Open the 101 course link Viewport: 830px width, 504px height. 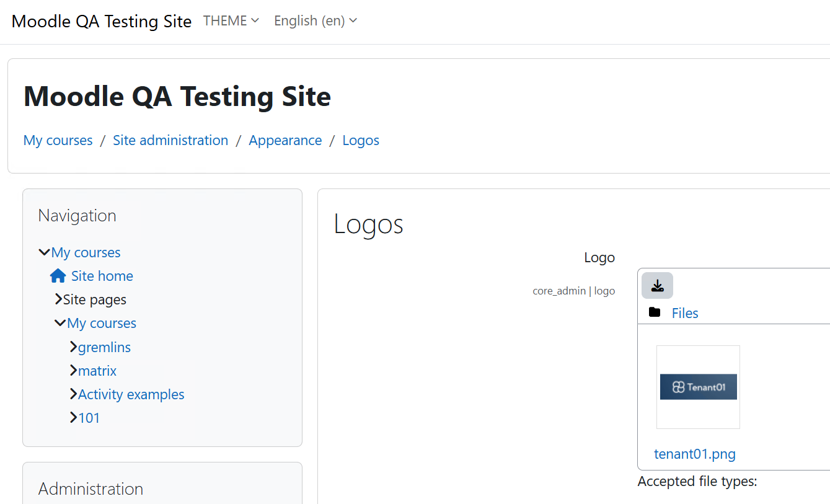pos(89,418)
